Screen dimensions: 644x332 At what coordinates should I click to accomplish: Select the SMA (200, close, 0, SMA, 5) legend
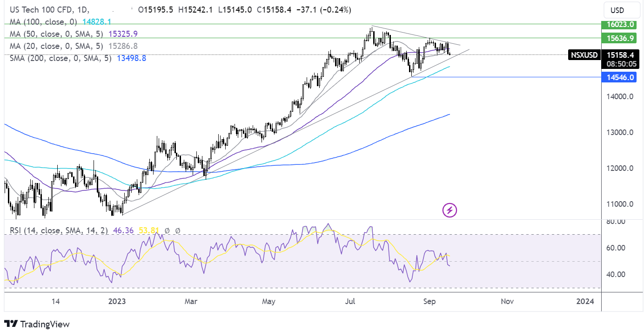(x=61, y=58)
